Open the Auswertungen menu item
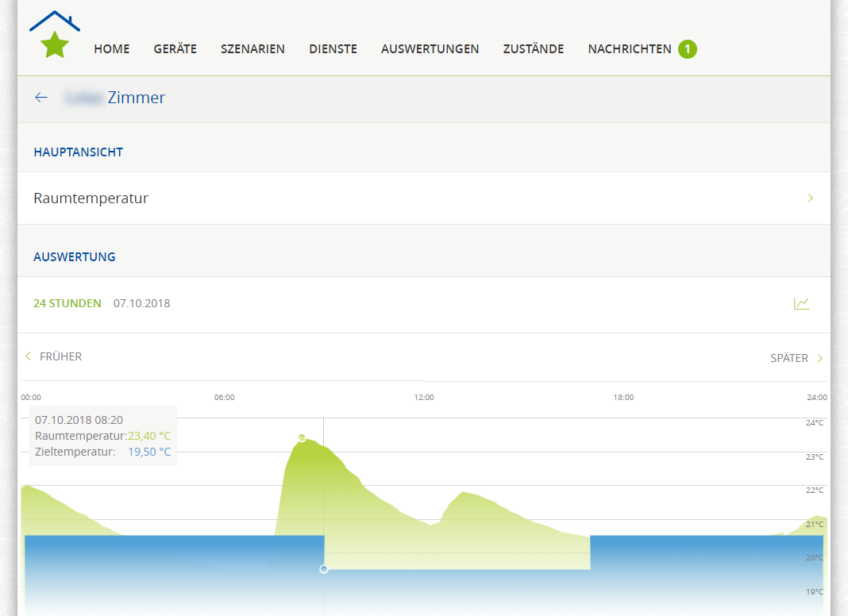Viewport: 848px width, 616px height. [430, 49]
